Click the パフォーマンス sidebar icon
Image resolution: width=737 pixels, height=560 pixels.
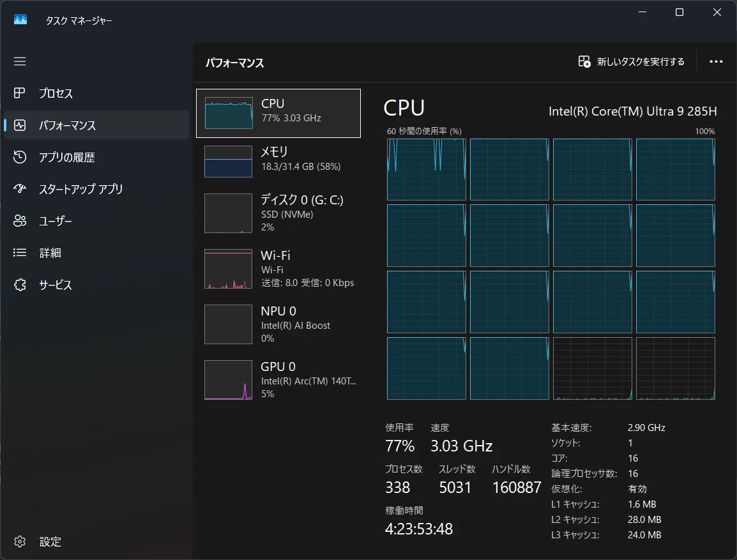[x=20, y=125]
